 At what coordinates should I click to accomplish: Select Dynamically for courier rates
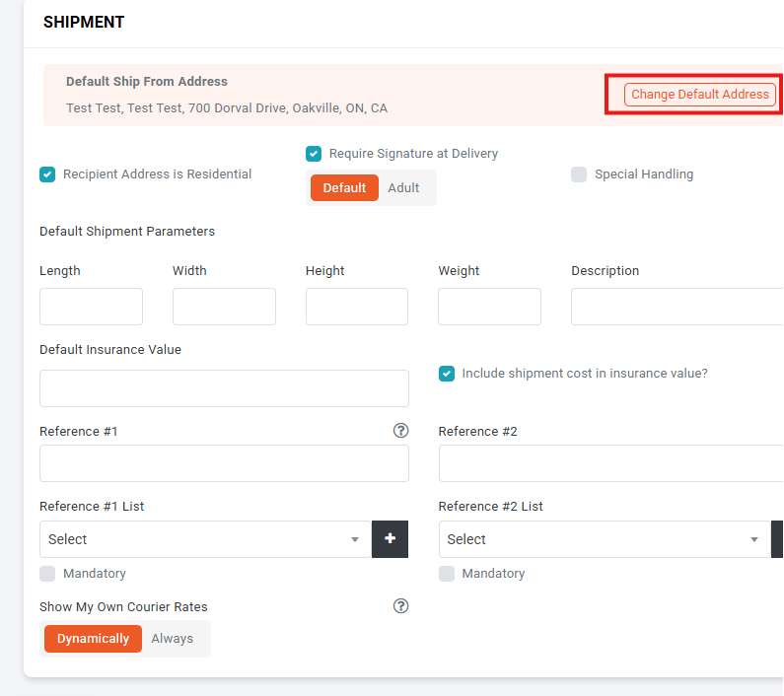pos(93,639)
